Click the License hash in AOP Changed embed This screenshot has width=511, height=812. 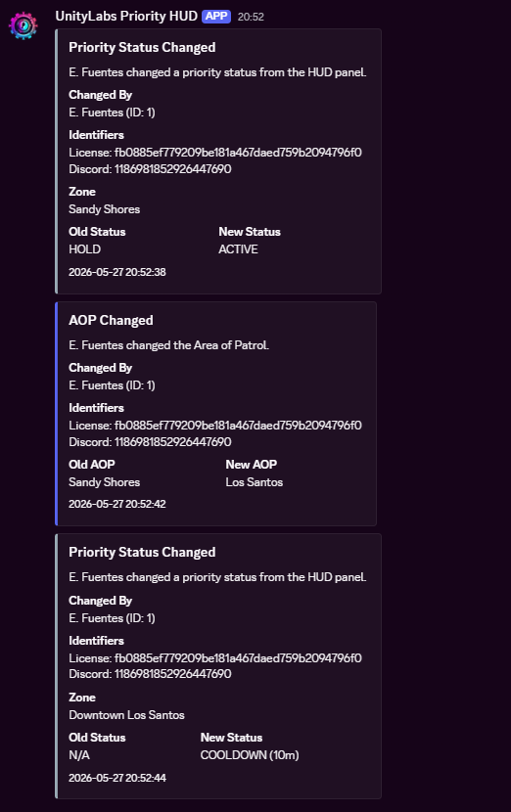pyautogui.click(x=238, y=426)
